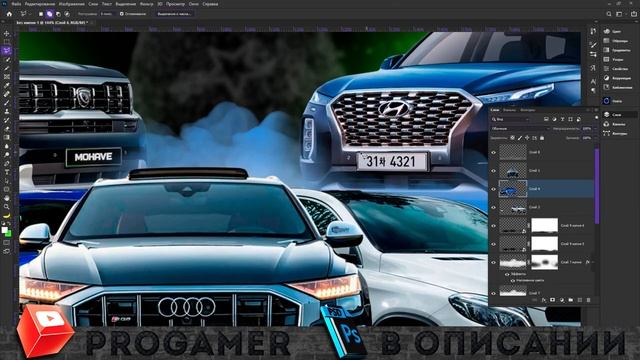Select the Magic Wand tool

pos(7,59)
